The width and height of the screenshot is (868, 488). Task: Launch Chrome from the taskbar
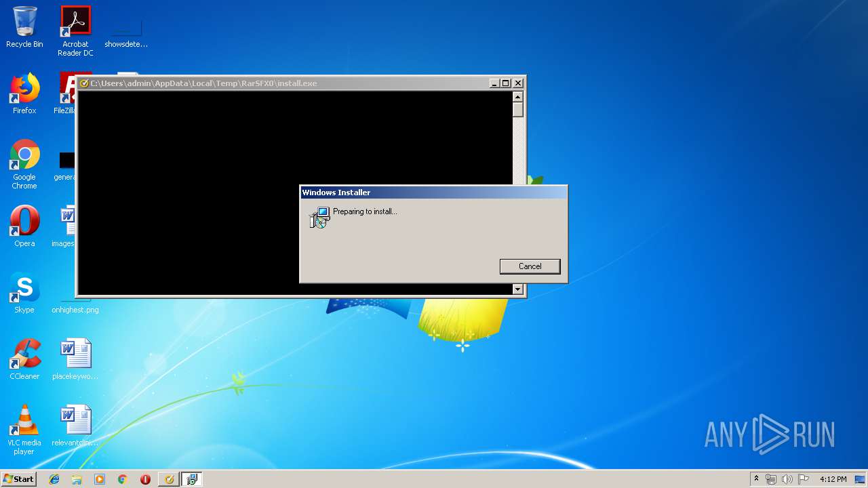point(122,479)
